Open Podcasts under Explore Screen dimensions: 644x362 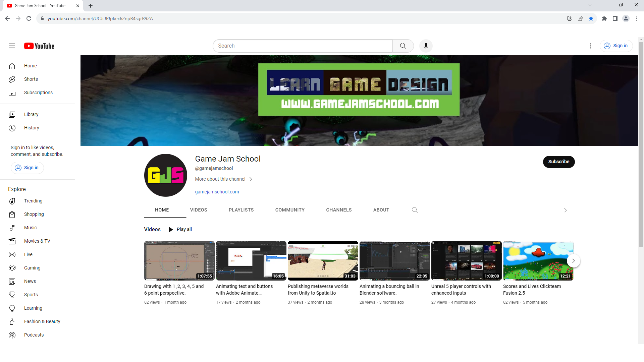[x=38, y=335]
